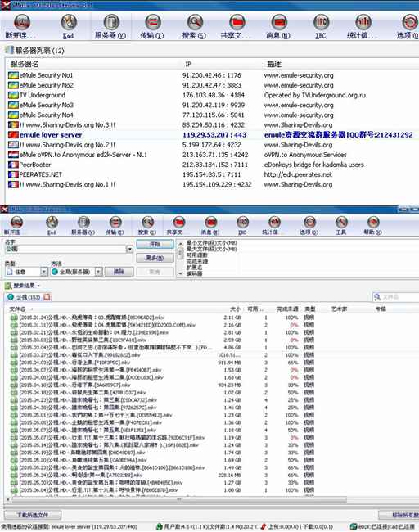Screen dimensions: 419x532
Task: Open IRC in lower window toolbar
Action: tap(242, 226)
